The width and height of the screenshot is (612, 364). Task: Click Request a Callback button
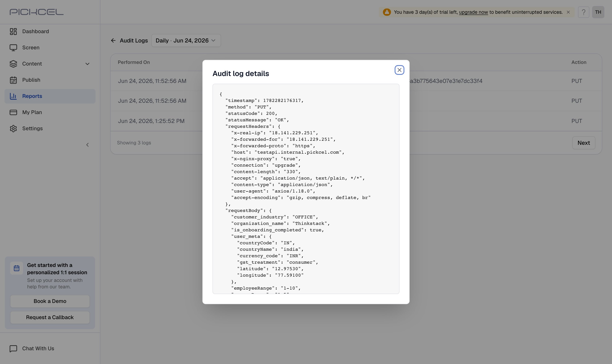(x=50, y=317)
